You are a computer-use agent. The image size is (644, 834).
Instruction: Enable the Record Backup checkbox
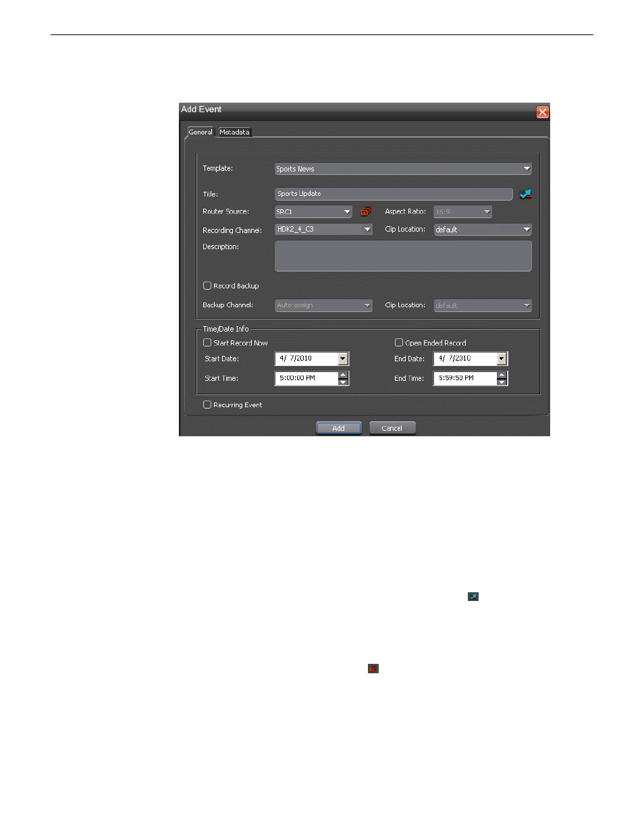[207, 286]
